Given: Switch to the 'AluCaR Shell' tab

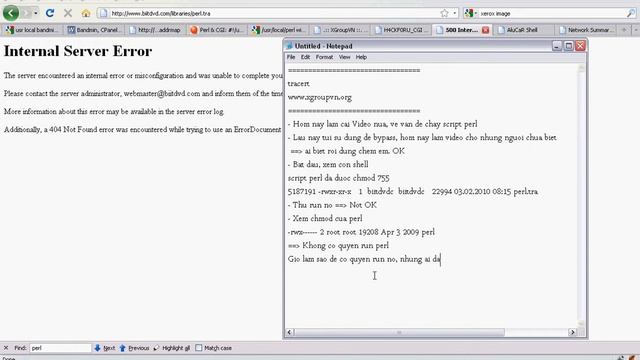Looking at the screenshot, I should tap(523, 30).
